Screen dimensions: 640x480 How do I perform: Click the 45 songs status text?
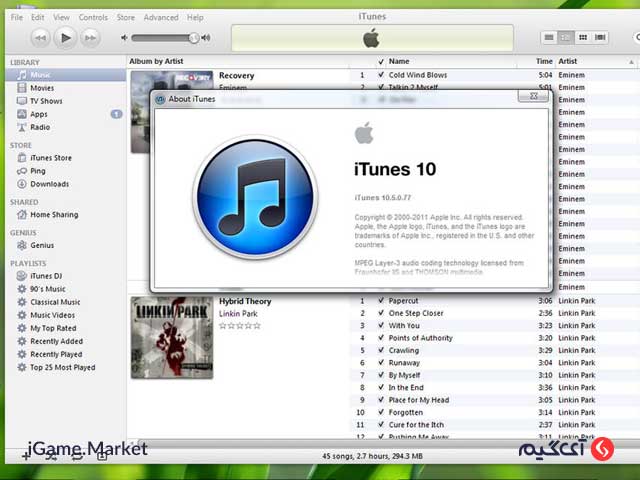(372, 456)
